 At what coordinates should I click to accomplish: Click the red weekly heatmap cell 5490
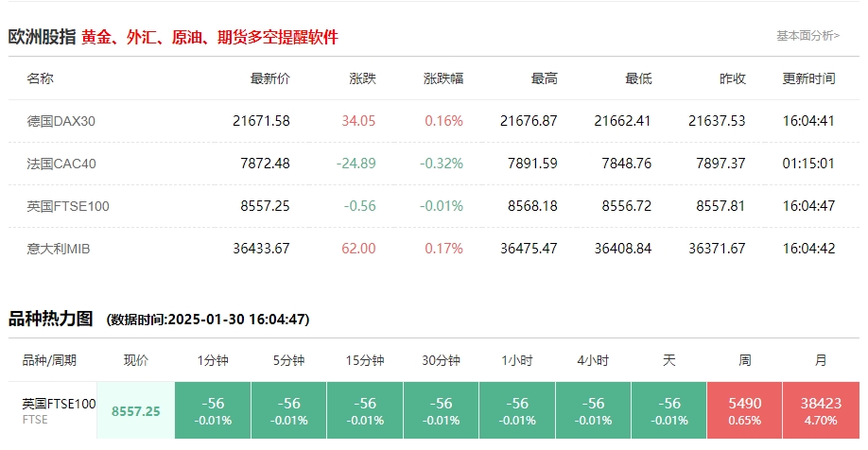click(744, 410)
